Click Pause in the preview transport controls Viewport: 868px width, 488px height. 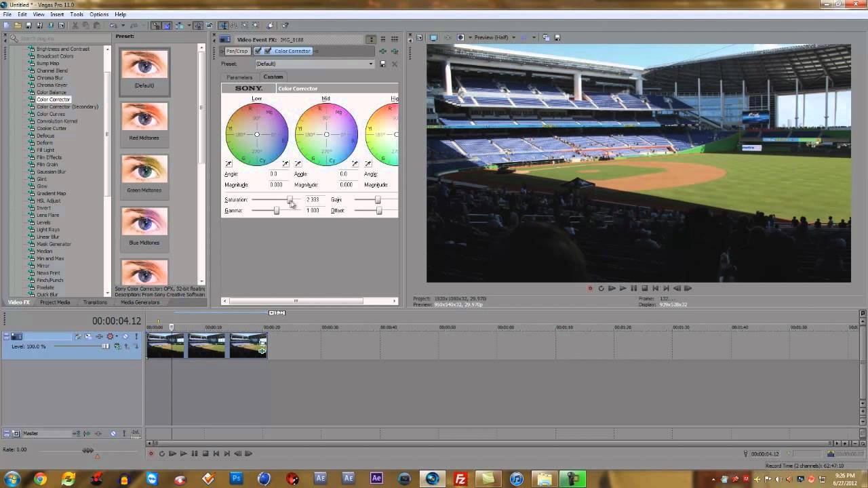coord(633,288)
